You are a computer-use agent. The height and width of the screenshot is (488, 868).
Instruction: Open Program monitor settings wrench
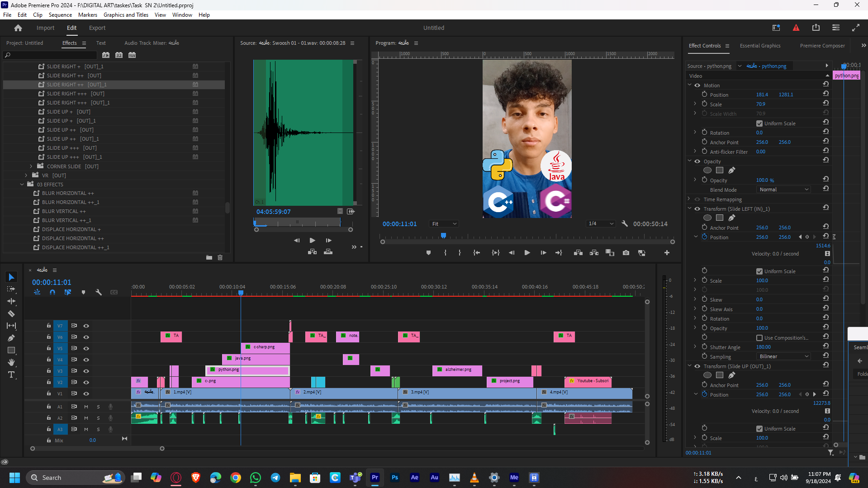pyautogui.click(x=625, y=223)
